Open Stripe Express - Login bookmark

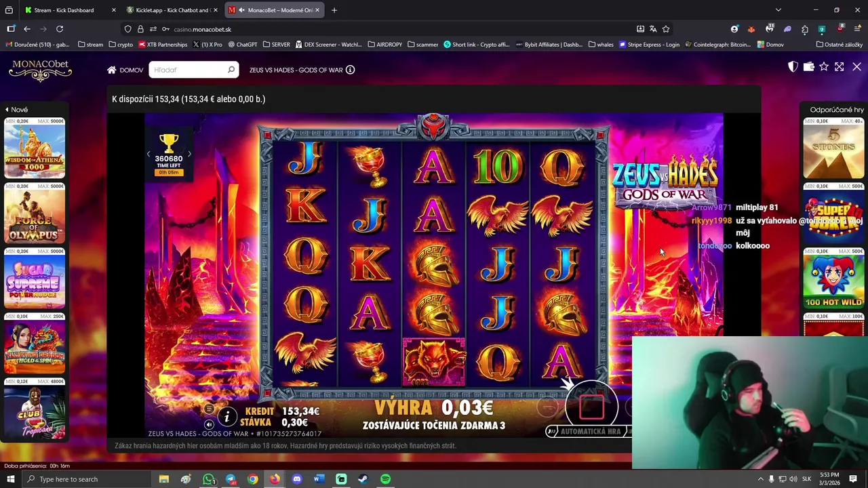tap(649, 45)
